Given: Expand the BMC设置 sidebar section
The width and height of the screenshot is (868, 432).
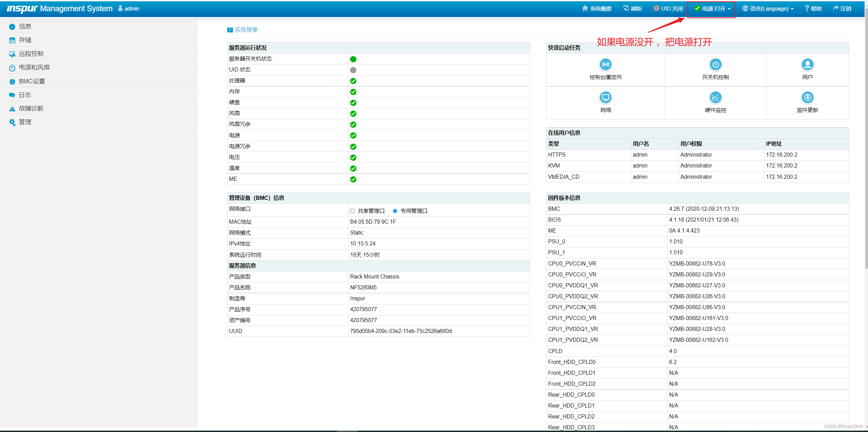Looking at the screenshot, I should [x=31, y=81].
